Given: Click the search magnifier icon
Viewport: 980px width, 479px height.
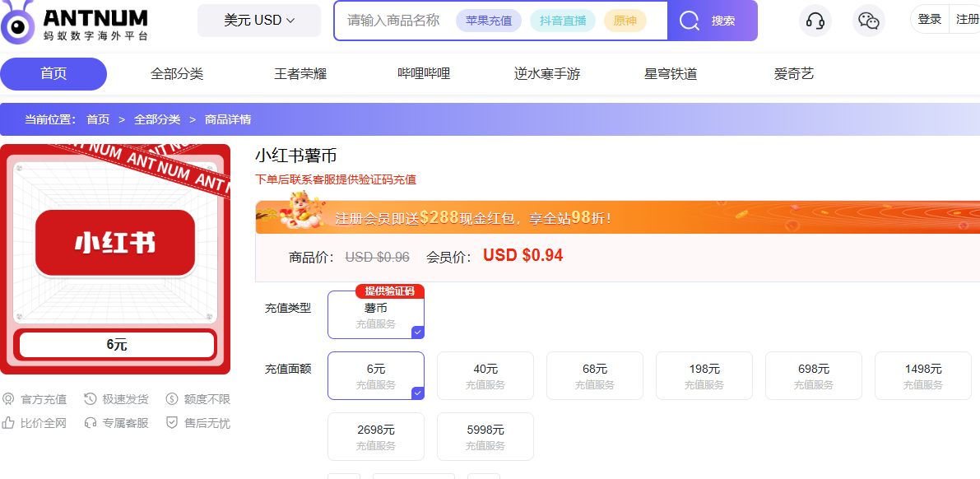Looking at the screenshot, I should [x=690, y=21].
